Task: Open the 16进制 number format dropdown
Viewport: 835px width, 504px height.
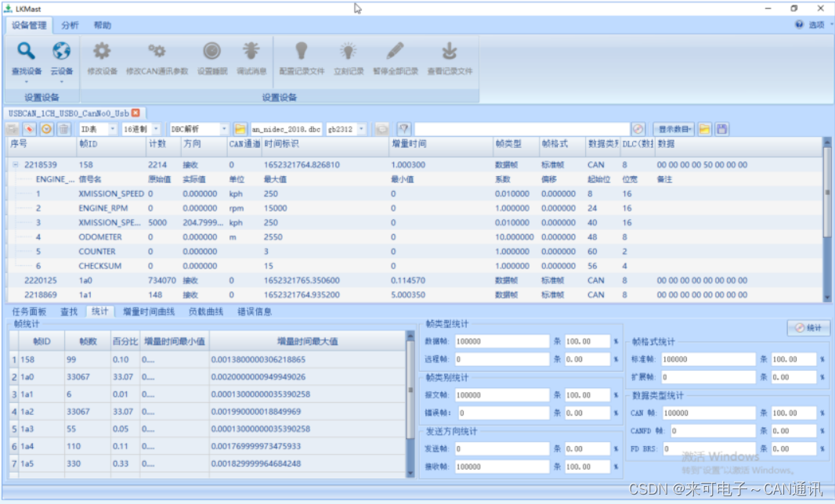Action: 156,129
